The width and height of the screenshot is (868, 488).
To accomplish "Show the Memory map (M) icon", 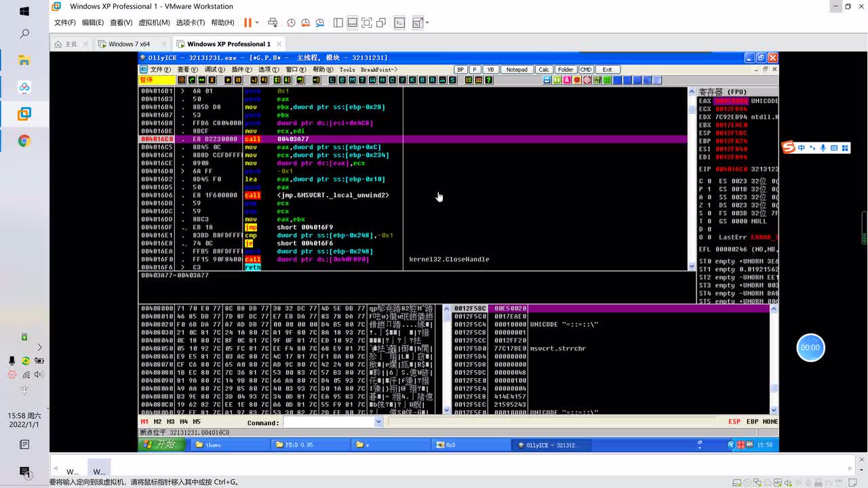I will pos(352,80).
